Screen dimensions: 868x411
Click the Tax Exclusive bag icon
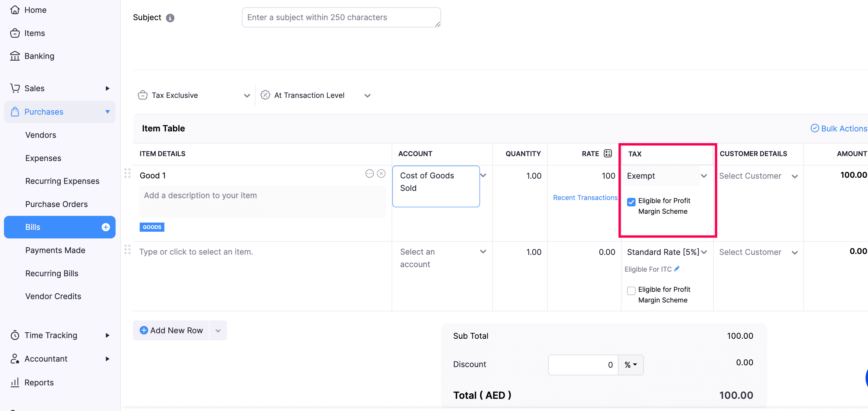(142, 95)
